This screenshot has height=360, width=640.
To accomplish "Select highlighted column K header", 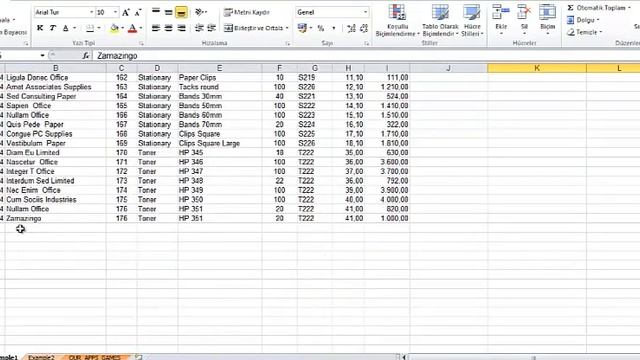I will pyautogui.click(x=537, y=68).
